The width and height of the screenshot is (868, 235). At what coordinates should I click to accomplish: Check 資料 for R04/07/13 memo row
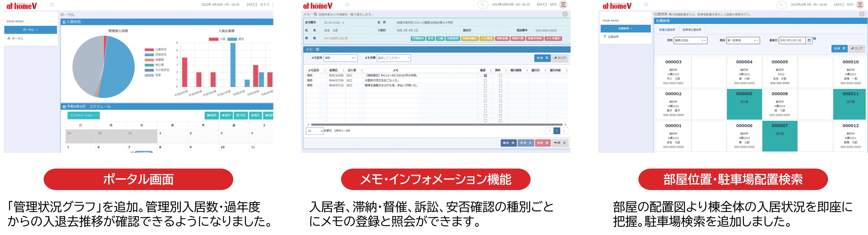coord(500,86)
